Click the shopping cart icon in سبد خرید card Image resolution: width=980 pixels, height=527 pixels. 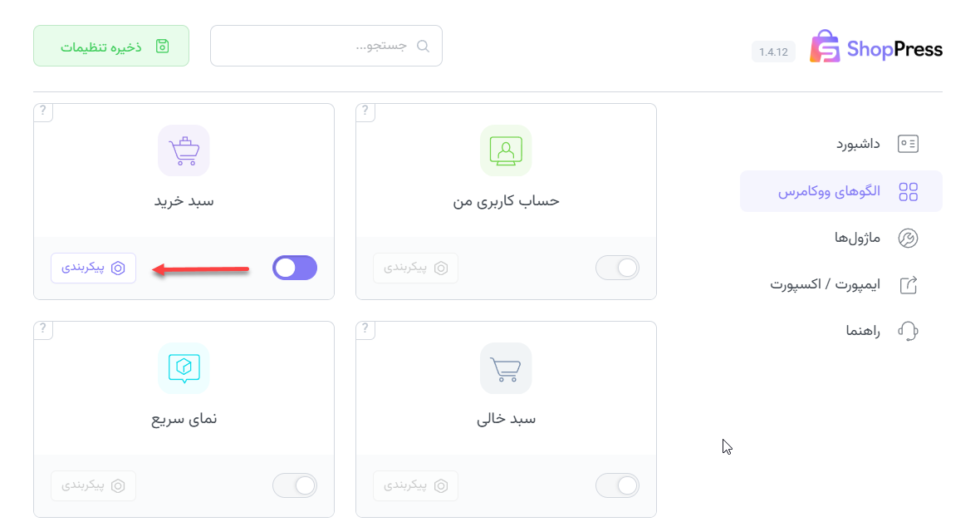pyautogui.click(x=184, y=150)
